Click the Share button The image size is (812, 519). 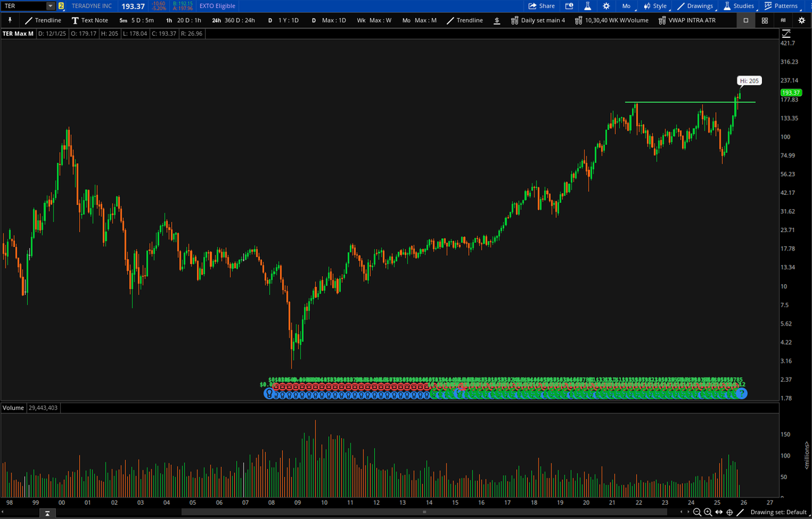click(x=542, y=5)
